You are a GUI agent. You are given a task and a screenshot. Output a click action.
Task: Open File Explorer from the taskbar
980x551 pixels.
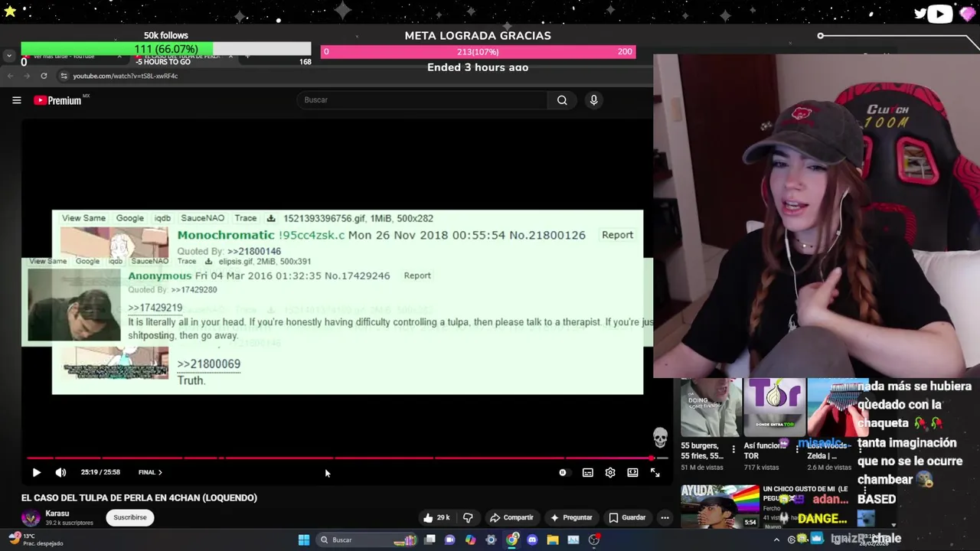click(x=553, y=540)
